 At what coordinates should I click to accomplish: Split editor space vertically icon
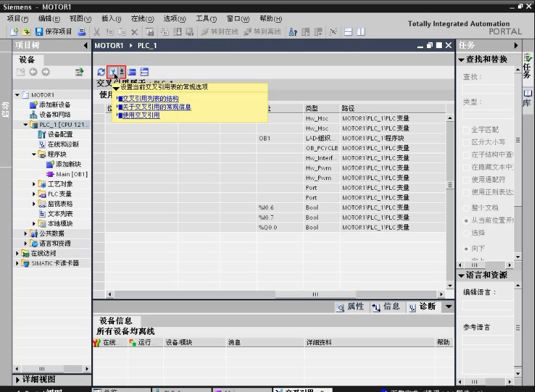pos(361,32)
